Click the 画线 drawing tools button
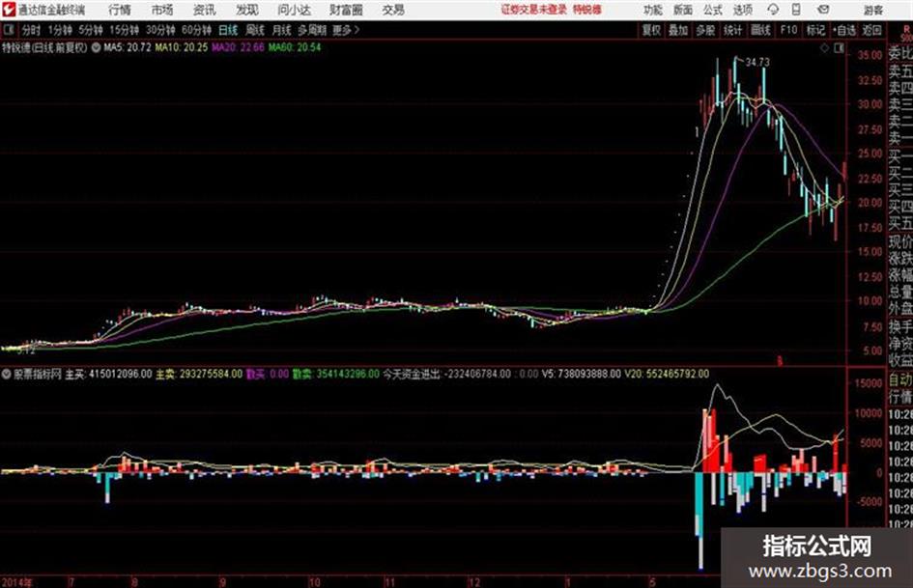Screen dimensions: 913x588 pos(761,30)
